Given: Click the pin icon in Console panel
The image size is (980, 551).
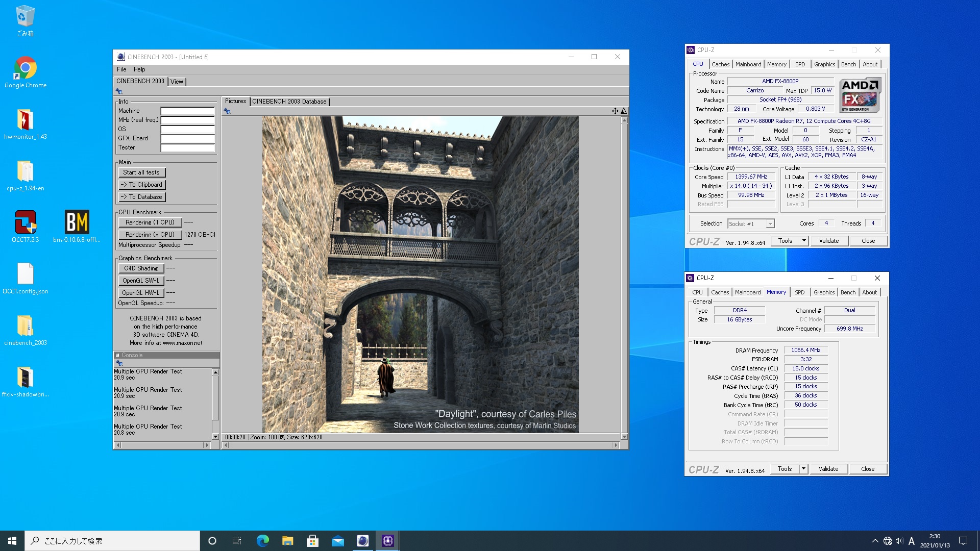Looking at the screenshot, I should [119, 363].
